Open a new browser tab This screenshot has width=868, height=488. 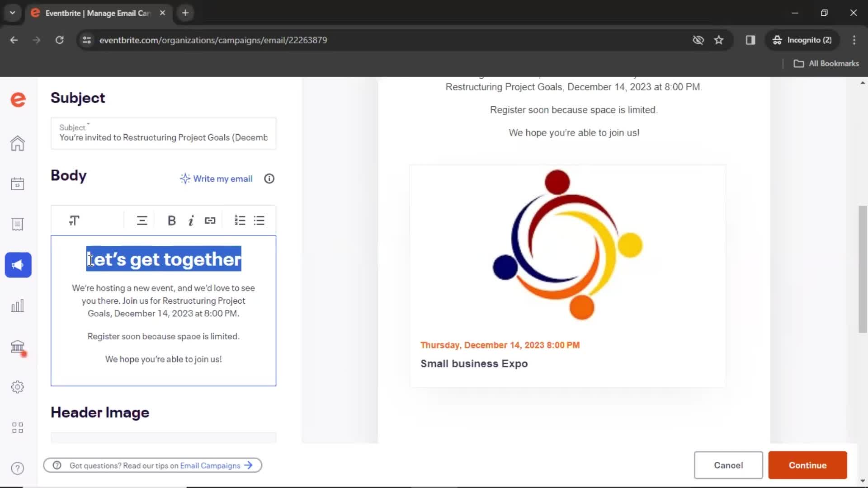tap(185, 13)
